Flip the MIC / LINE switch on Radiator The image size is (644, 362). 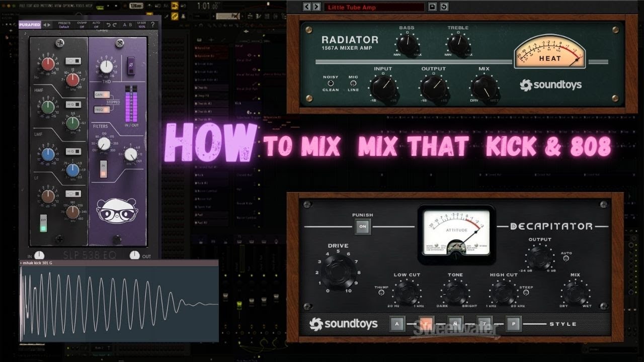353,83
